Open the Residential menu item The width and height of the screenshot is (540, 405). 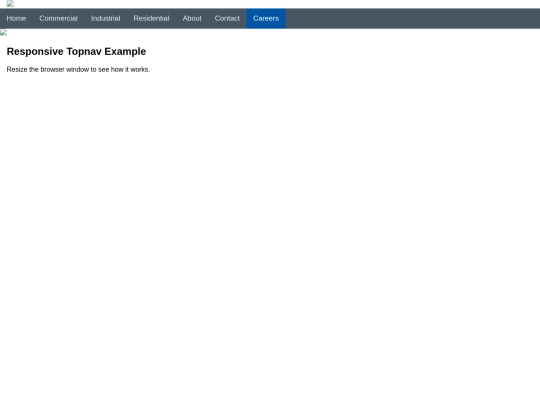point(151,19)
